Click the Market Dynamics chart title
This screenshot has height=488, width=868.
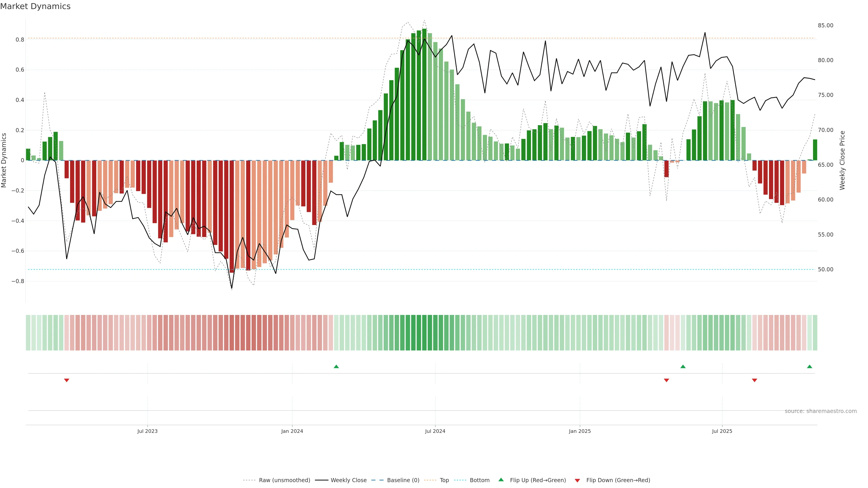point(35,6)
